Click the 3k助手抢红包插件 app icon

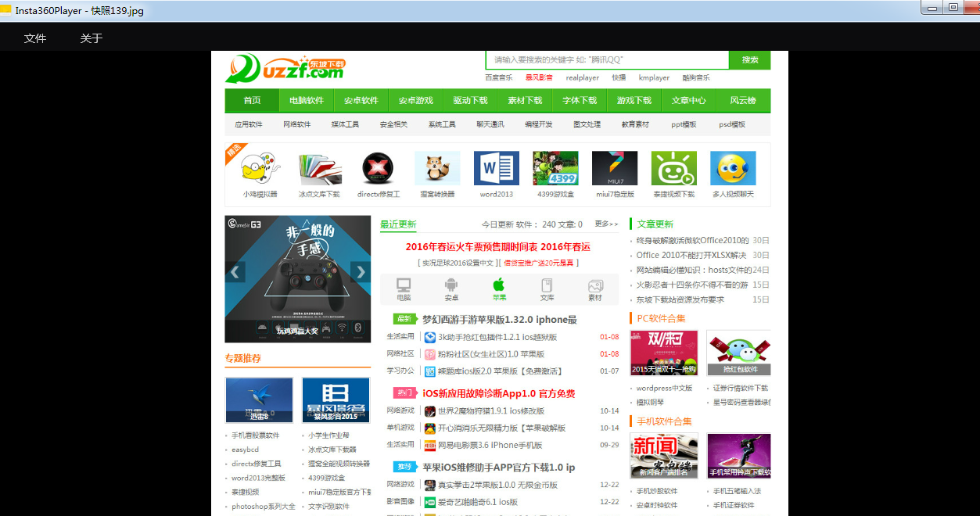(429, 337)
